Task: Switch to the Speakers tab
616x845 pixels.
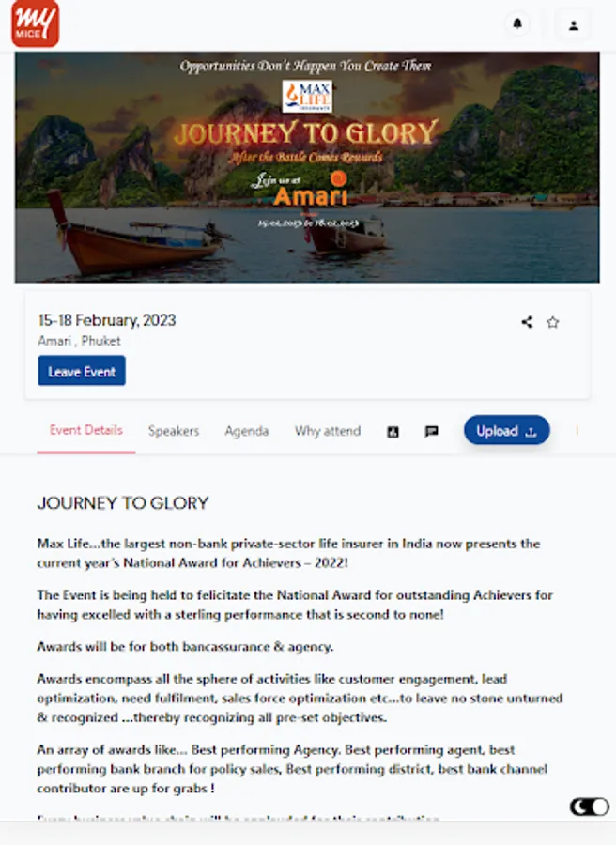Action: (x=174, y=431)
